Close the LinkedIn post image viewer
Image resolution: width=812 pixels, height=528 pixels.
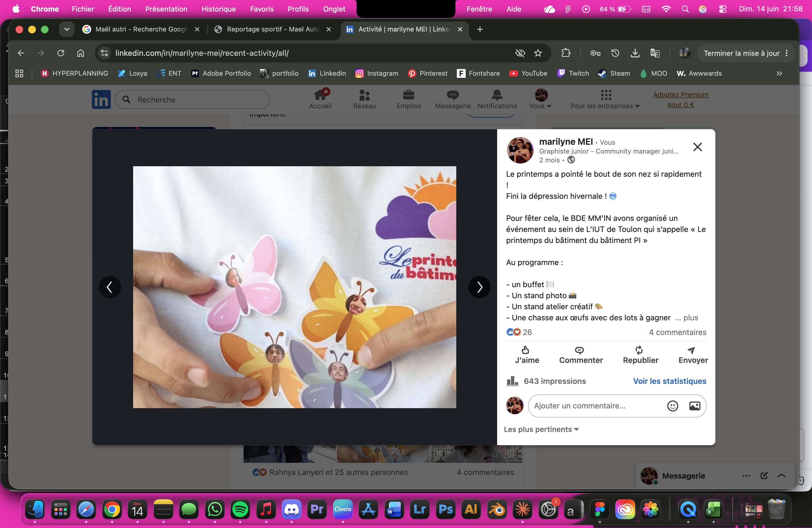pos(697,147)
